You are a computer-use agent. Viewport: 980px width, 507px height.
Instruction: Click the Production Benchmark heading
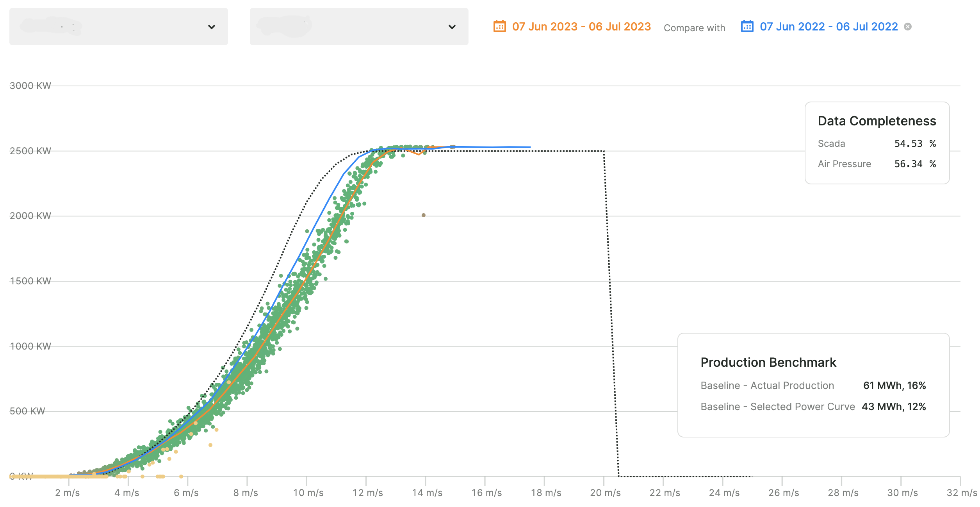click(768, 362)
